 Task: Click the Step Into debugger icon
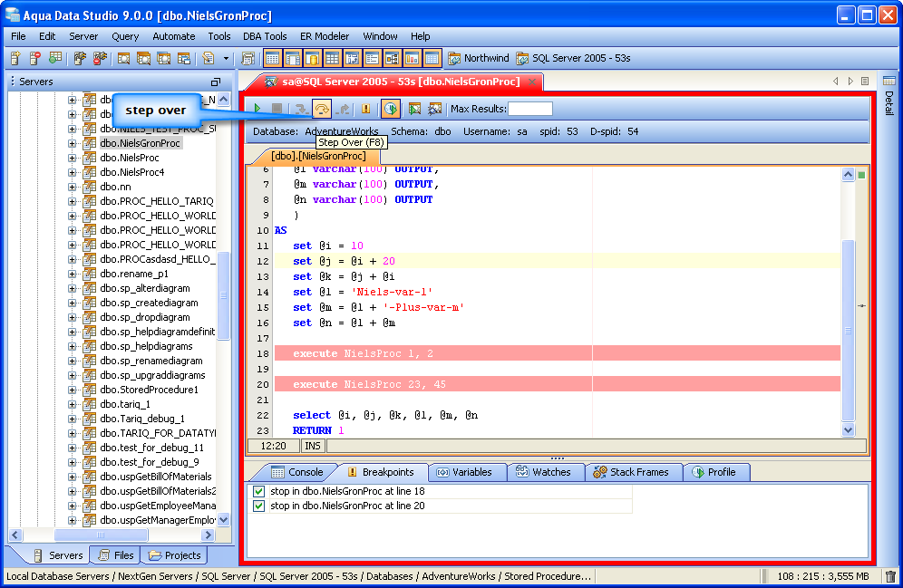tap(302, 109)
